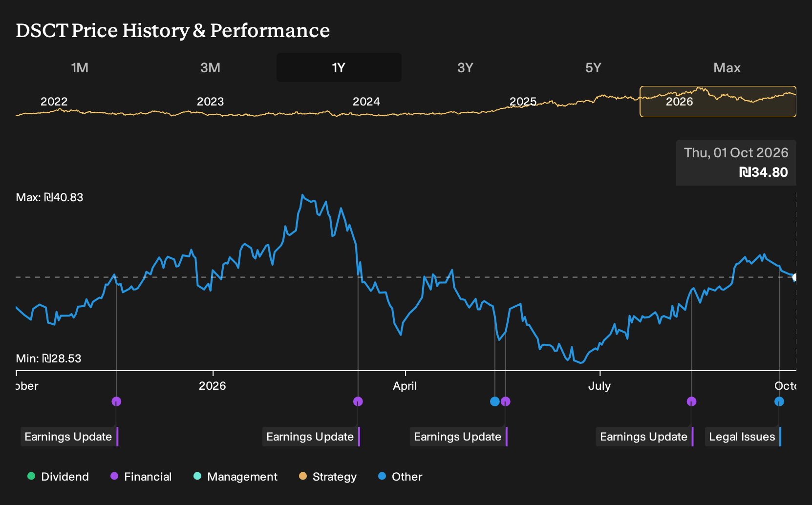Image resolution: width=812 pixels, height=505 pixels.
Task: Click the ₪34.80 price in the tooltip
Action: pos(763,172)
